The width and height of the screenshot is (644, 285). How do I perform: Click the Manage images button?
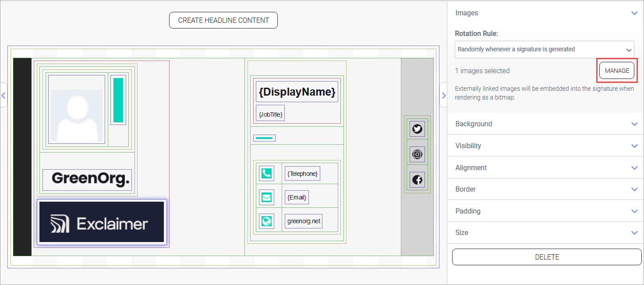click(616, 71)
